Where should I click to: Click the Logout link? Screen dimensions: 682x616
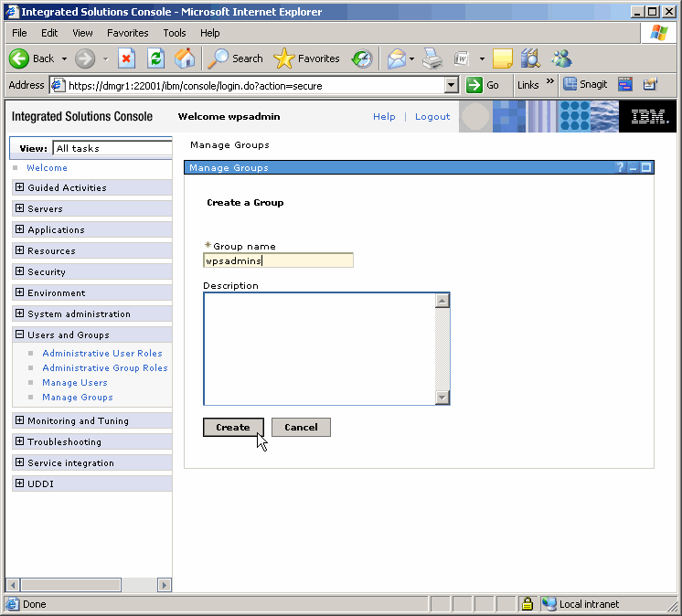pos(432,117)
